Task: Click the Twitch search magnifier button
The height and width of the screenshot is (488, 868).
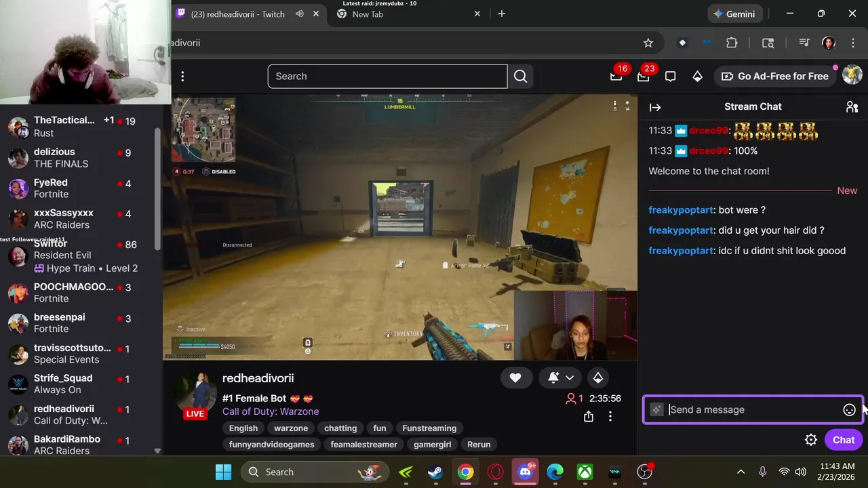Action: coord(520,77)
